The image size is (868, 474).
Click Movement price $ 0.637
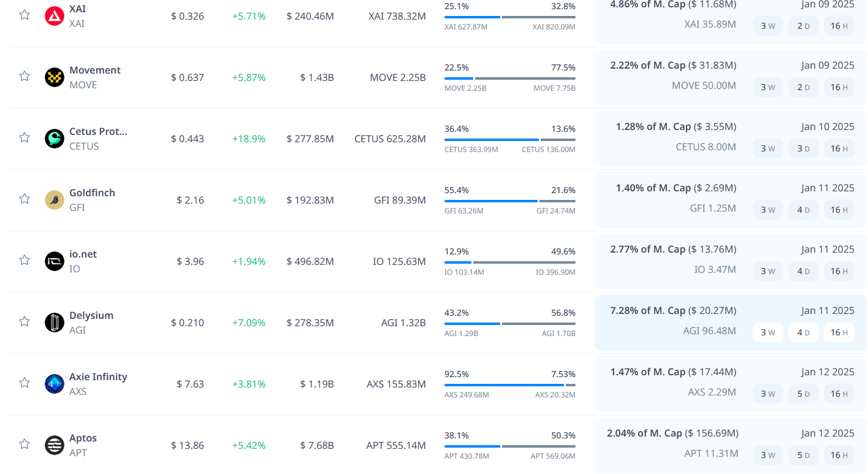[x=188, y=77]
